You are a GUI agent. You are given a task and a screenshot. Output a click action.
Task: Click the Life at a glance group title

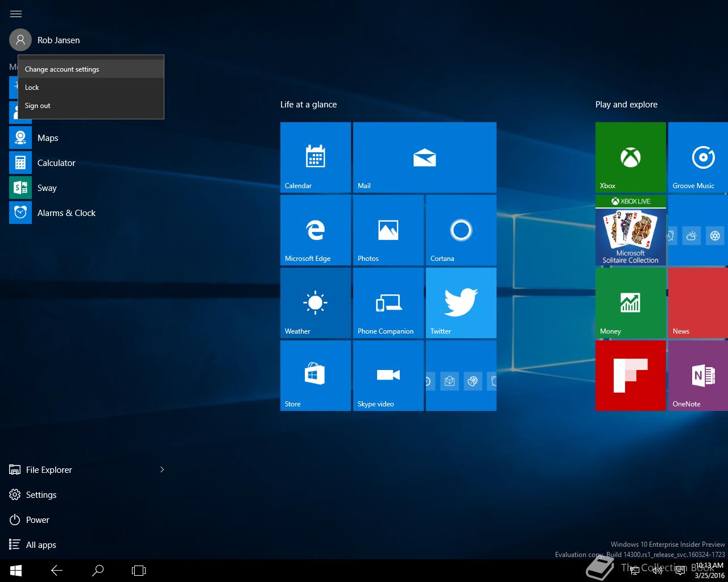click(x=308, y=105)
